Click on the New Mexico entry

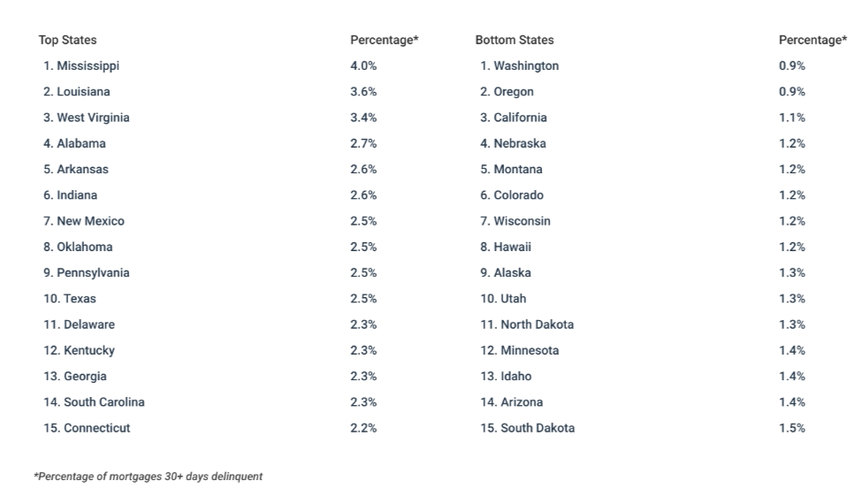pos(83,221)
